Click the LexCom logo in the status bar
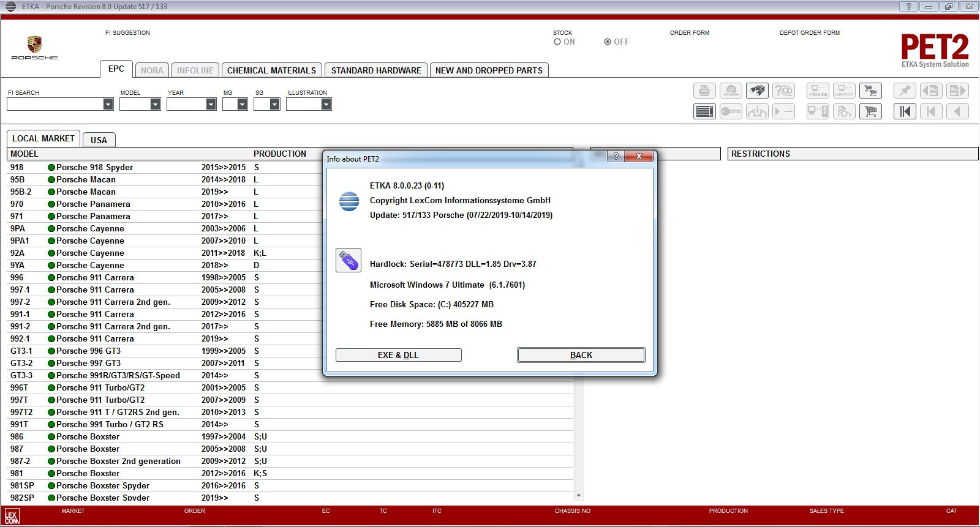The width and height of the screenshot is (980, 527). click(x=12, y=517)
